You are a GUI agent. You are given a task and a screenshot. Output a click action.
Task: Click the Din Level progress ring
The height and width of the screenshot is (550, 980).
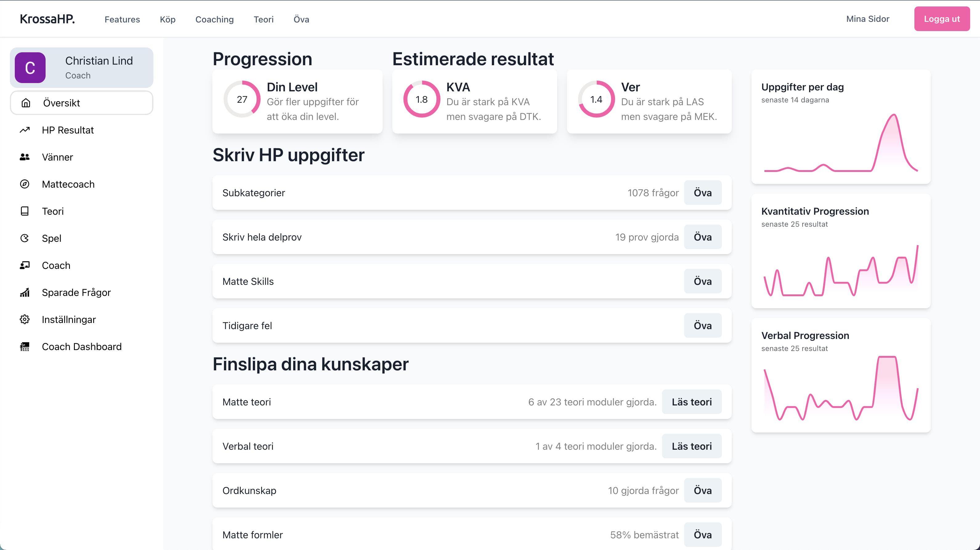[x=242, y=99]
